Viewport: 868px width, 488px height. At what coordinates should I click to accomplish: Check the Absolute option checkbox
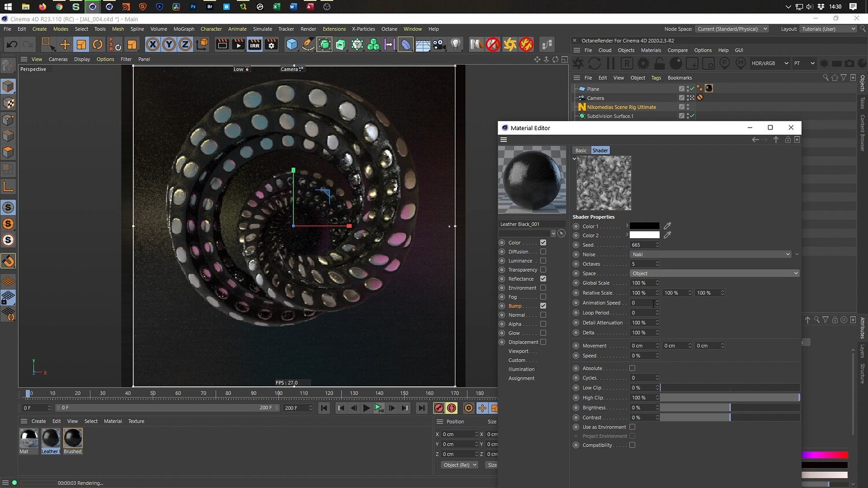tap(632, 368)
